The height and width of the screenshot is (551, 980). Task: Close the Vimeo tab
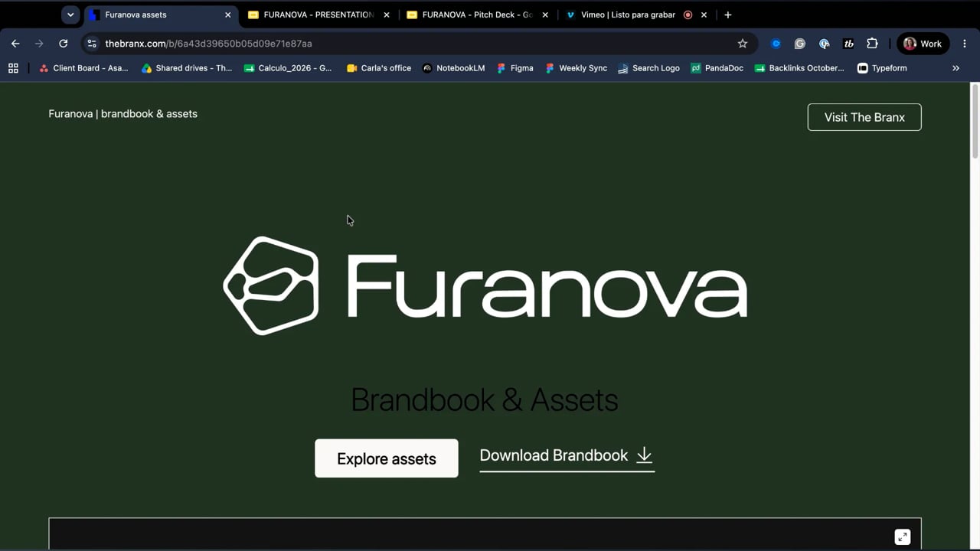pos(704,15)
